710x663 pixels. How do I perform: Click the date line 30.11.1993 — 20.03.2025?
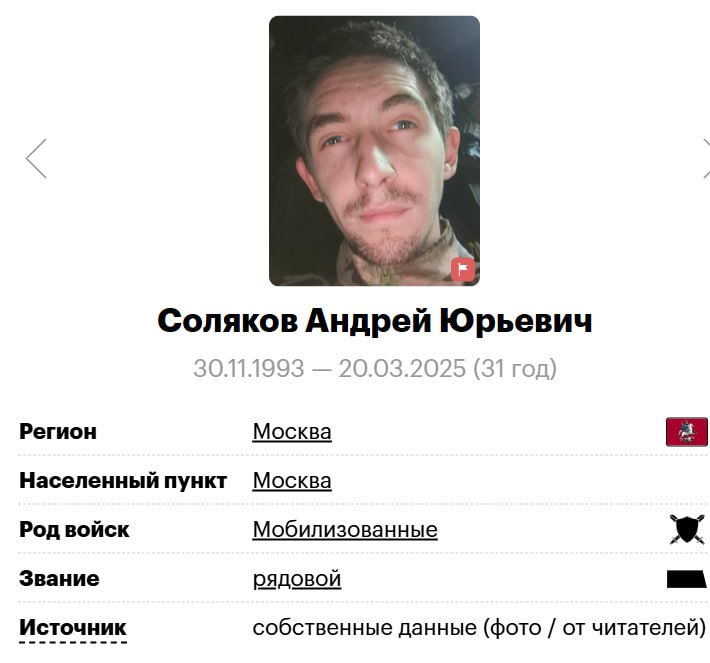330,368
